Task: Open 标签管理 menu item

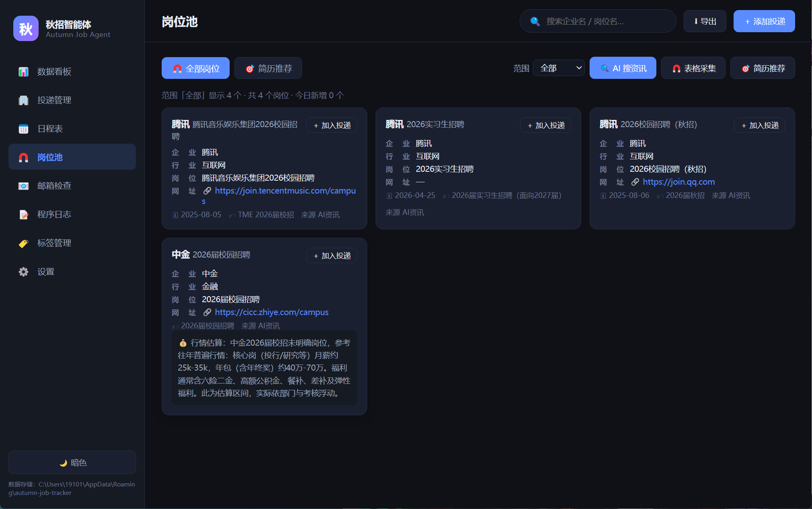Action: coord(72,243)
